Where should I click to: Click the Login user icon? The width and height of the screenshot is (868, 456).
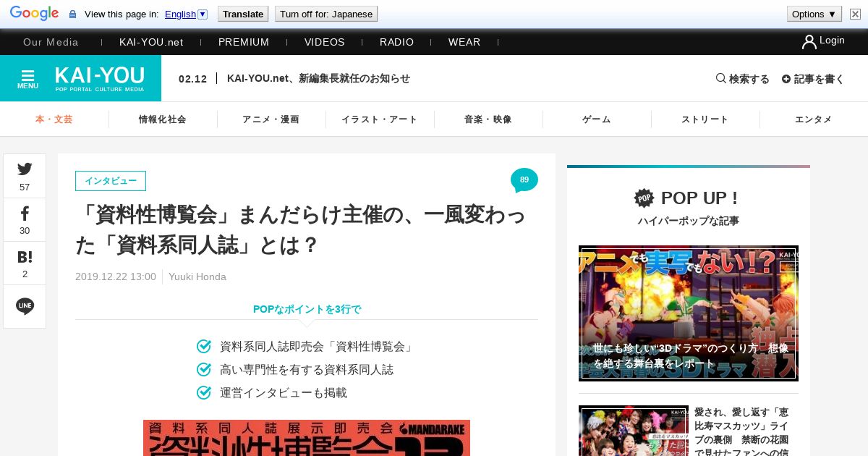[x=809, y=42]
